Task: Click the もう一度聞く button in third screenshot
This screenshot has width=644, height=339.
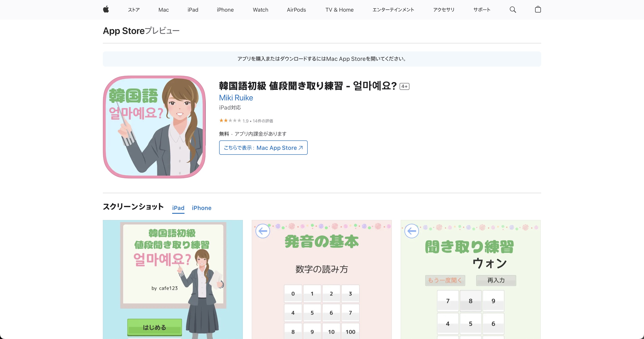Action: 445,280
